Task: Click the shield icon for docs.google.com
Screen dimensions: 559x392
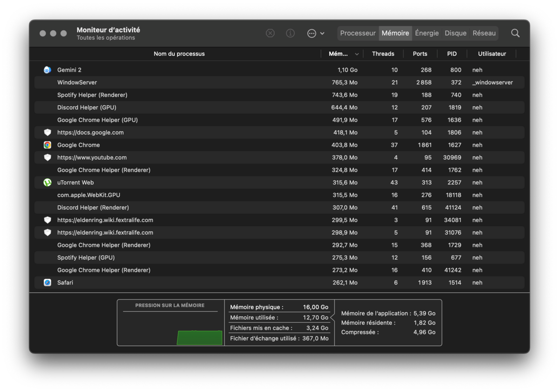Action: click(x=48, y=133)
